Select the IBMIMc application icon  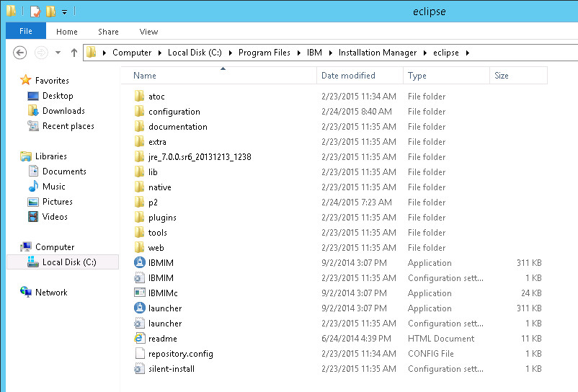coord(139,293)
